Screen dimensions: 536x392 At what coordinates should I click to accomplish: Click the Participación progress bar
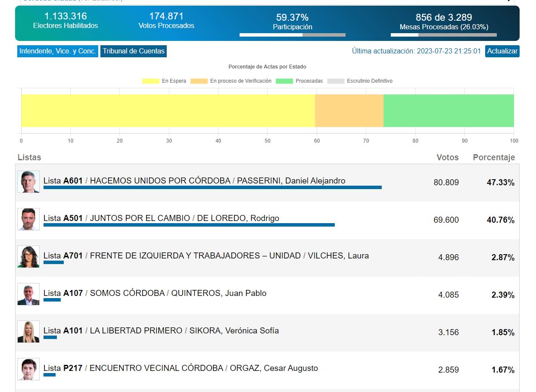pos(292,35)
